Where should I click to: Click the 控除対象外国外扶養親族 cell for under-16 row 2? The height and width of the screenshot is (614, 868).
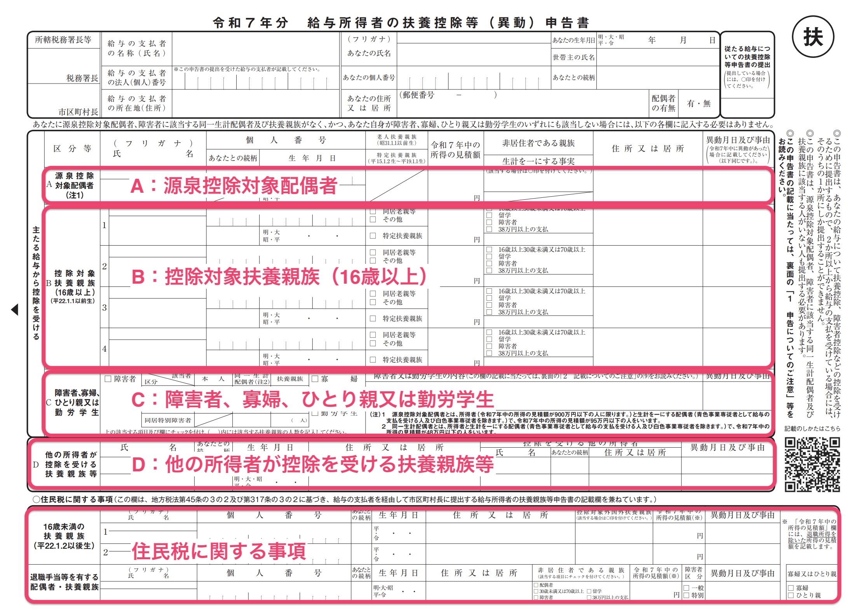[x=614, y=554]
